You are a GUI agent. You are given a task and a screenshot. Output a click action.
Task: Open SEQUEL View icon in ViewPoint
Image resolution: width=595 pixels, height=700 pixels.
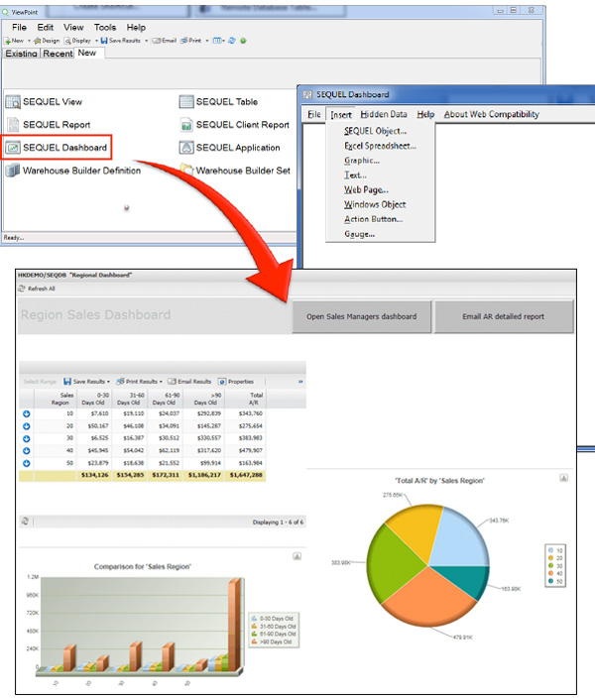(13, 102)
